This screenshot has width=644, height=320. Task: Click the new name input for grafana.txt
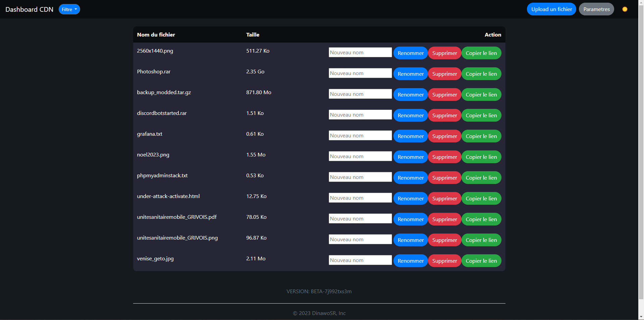[360, 136]
